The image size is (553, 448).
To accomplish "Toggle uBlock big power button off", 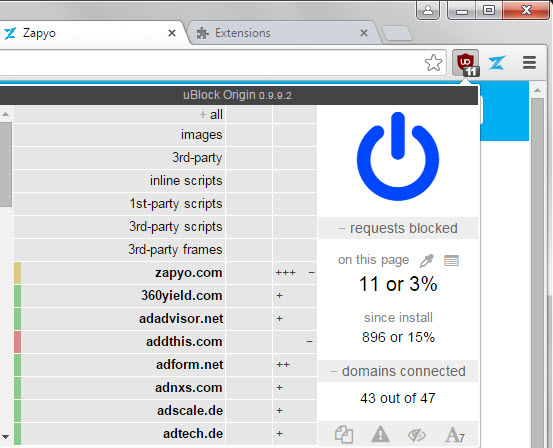I will (398, 156).
